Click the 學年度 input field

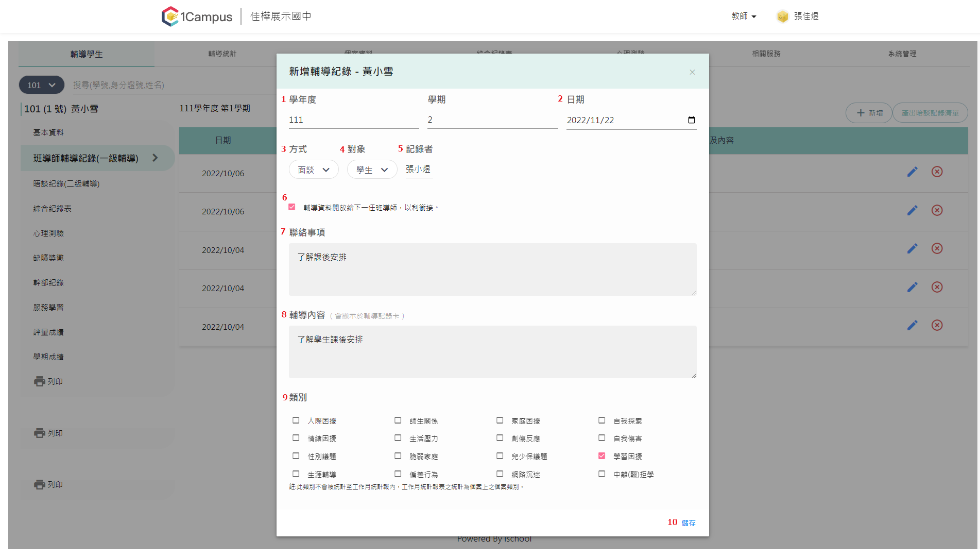click(354, 120)
